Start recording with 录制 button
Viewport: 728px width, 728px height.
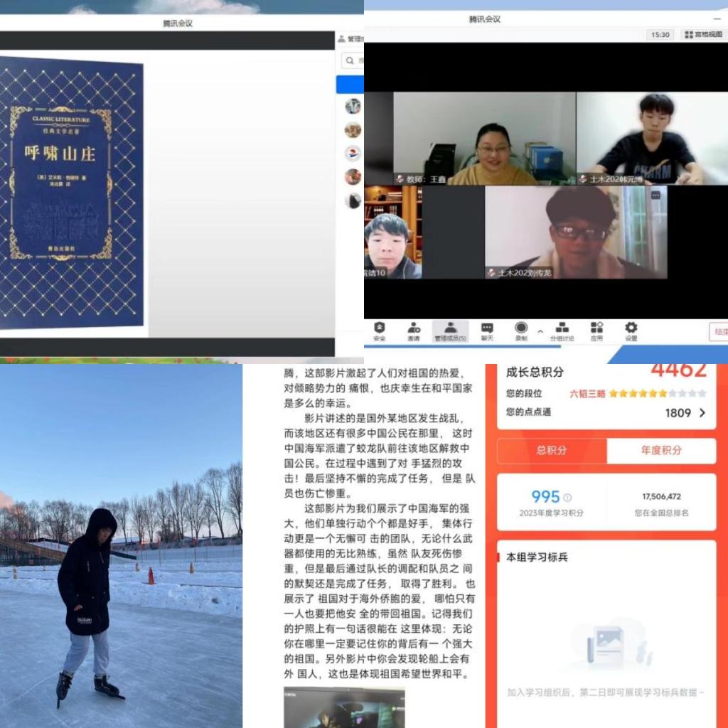tap(521, 331)
